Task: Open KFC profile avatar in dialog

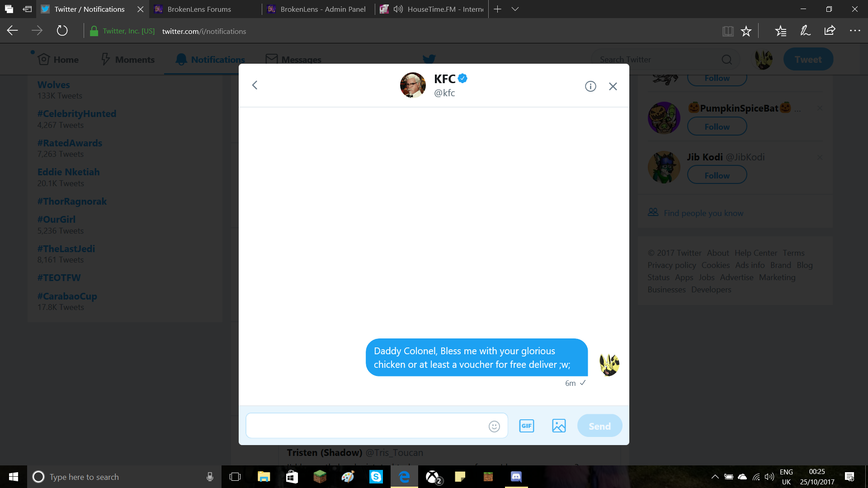Action: (x=413, y=85)
